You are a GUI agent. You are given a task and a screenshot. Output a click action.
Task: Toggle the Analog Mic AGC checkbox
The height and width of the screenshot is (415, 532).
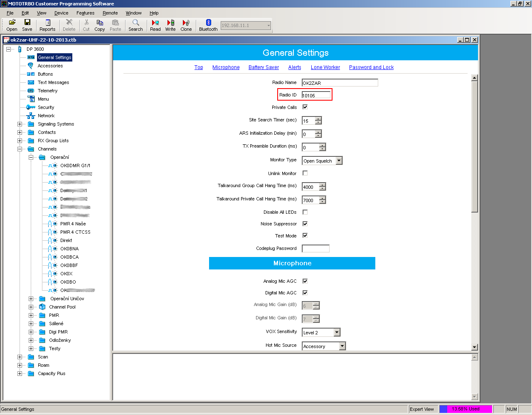click(x=305, y=281)
